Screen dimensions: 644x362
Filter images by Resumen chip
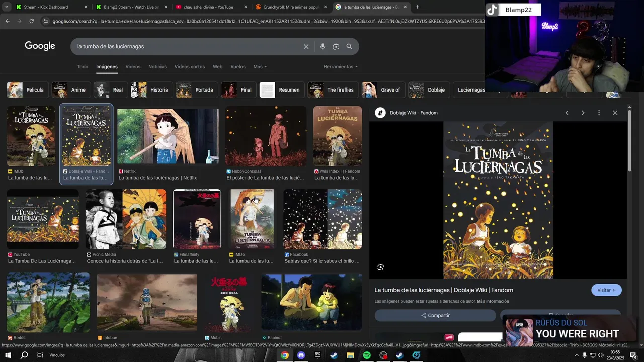point(282,90)
